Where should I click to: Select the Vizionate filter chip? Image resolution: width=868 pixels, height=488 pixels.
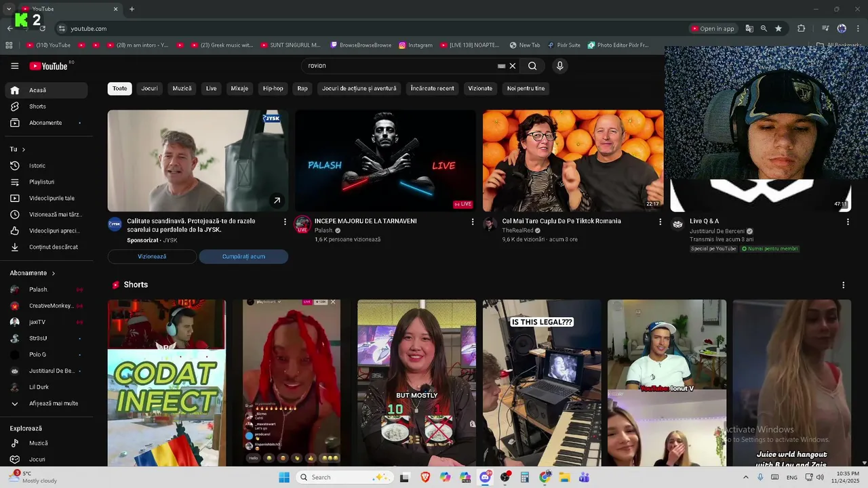(x=480, y=89)
